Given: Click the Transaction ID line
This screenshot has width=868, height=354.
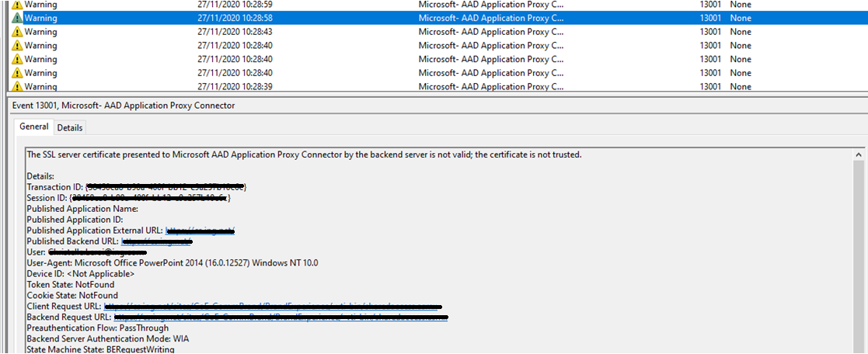Looking at the screenshot, I should (137, 188).
